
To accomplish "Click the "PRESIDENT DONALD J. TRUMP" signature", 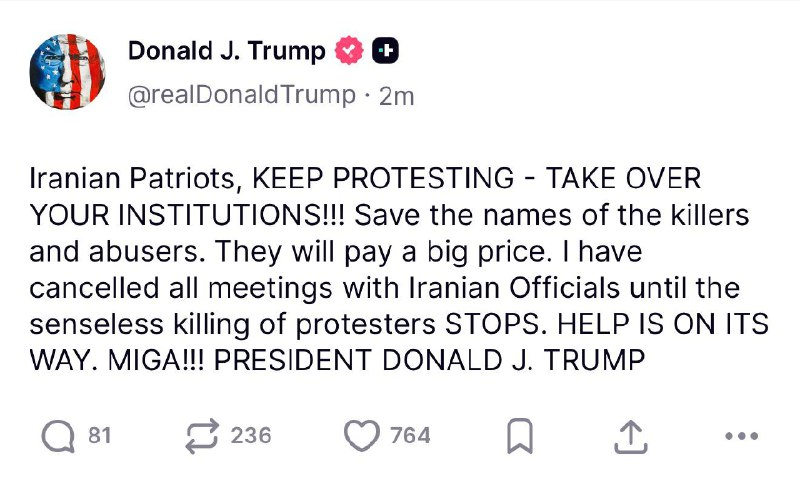I will pyautogui.click(x=430, y=358).
